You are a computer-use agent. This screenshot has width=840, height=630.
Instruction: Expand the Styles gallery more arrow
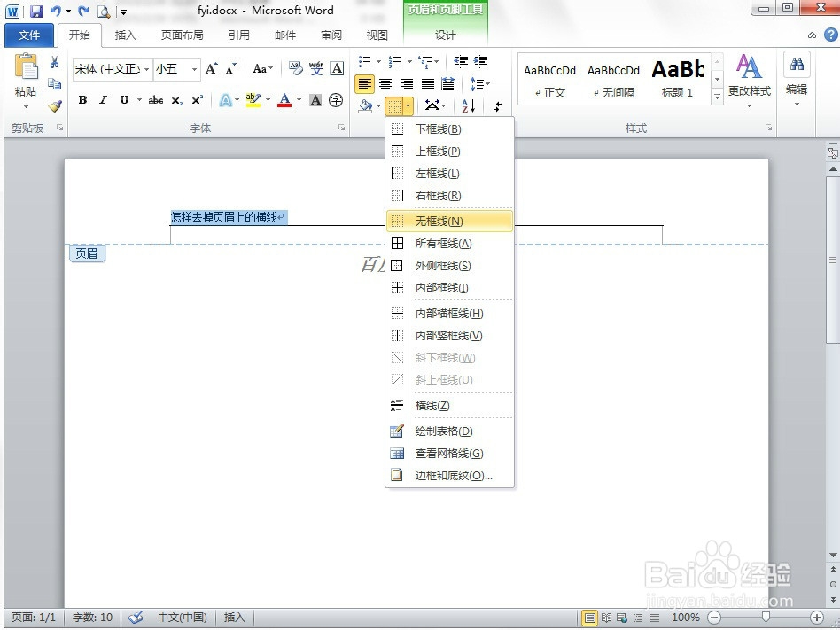point(718,97)
